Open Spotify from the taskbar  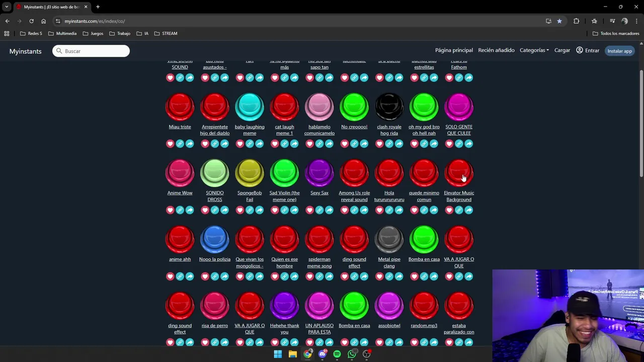tap(337, 354)
